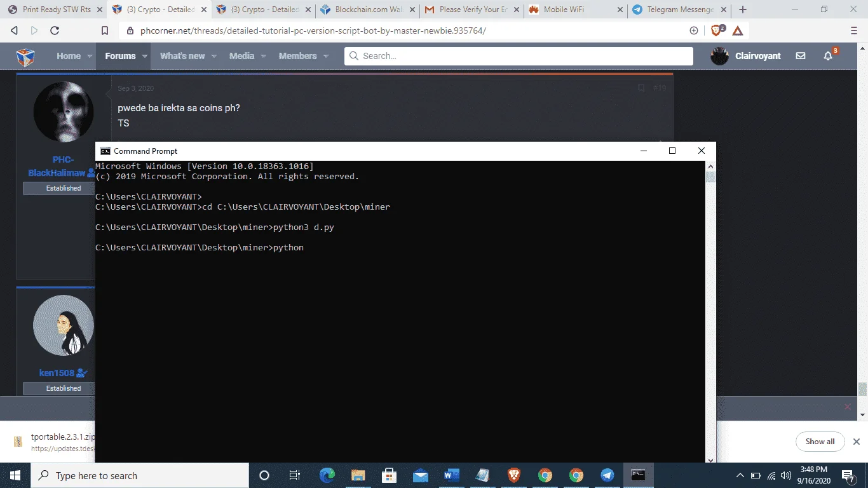Screen dimensions: 868x488
Task: Click the PHCorner site logo
Action: pyautogui.click(x=25, y=57)
